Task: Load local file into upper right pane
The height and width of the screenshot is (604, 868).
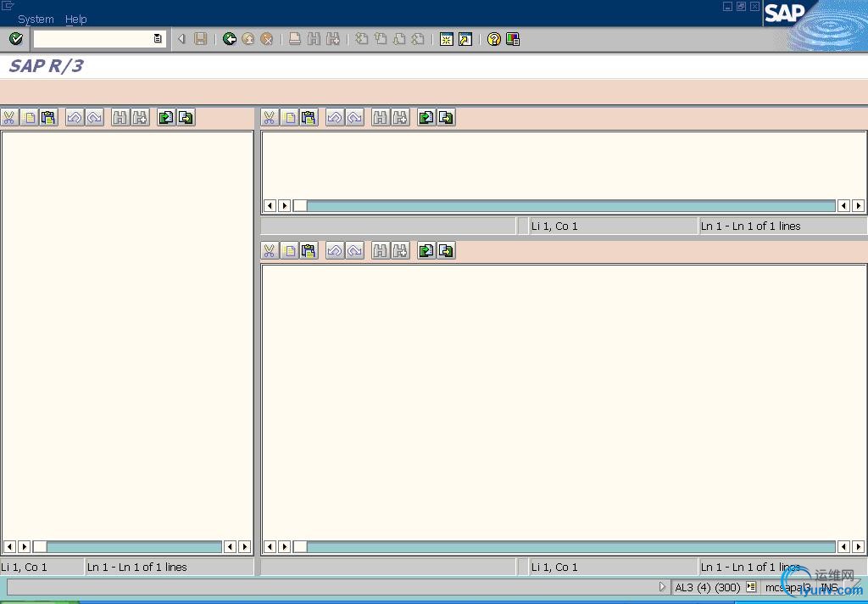Action: click(426, 117)
